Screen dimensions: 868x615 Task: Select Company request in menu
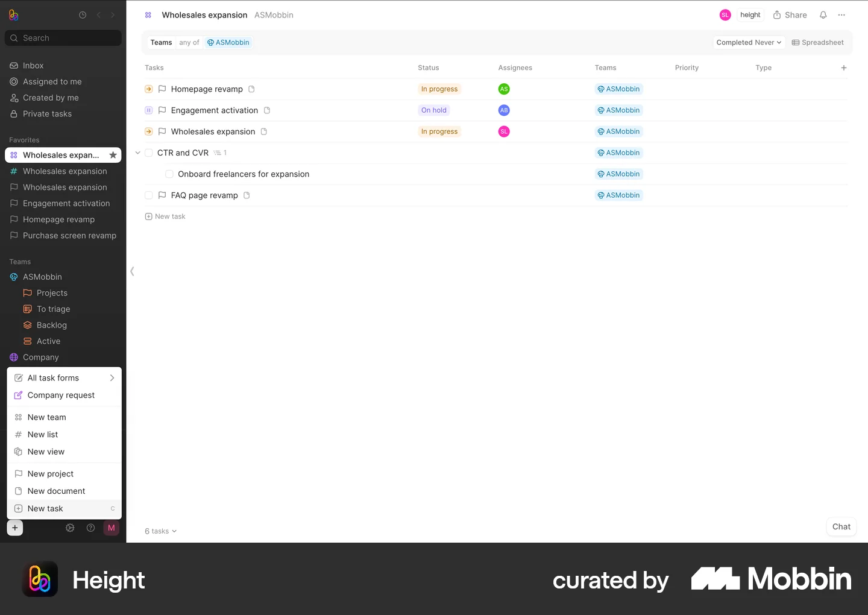click(64, 396)
